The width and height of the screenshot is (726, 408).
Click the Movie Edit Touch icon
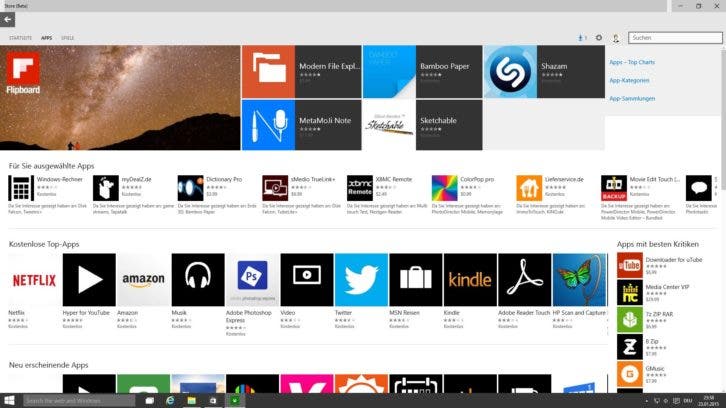[614, 188]
